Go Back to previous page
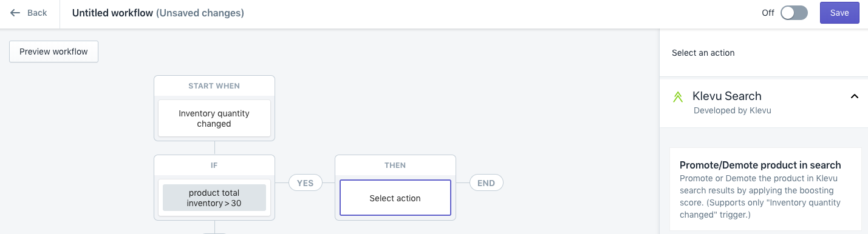 coord(29,13)
